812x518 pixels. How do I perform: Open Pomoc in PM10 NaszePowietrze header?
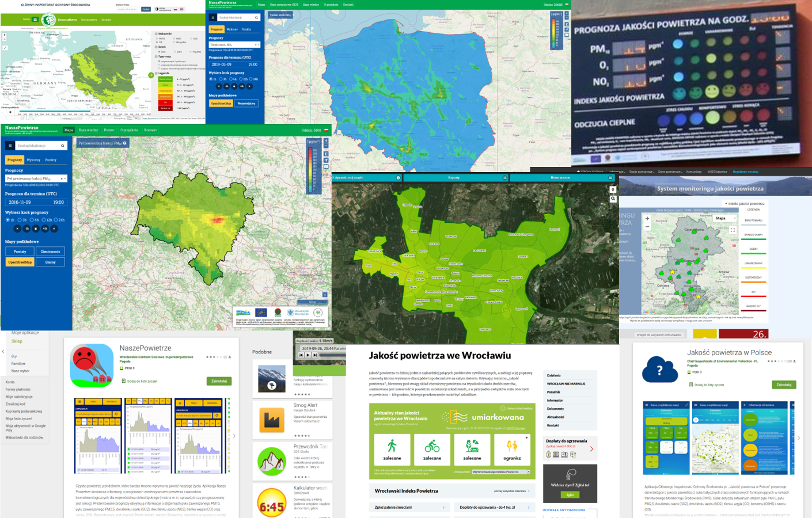point(109,130)
